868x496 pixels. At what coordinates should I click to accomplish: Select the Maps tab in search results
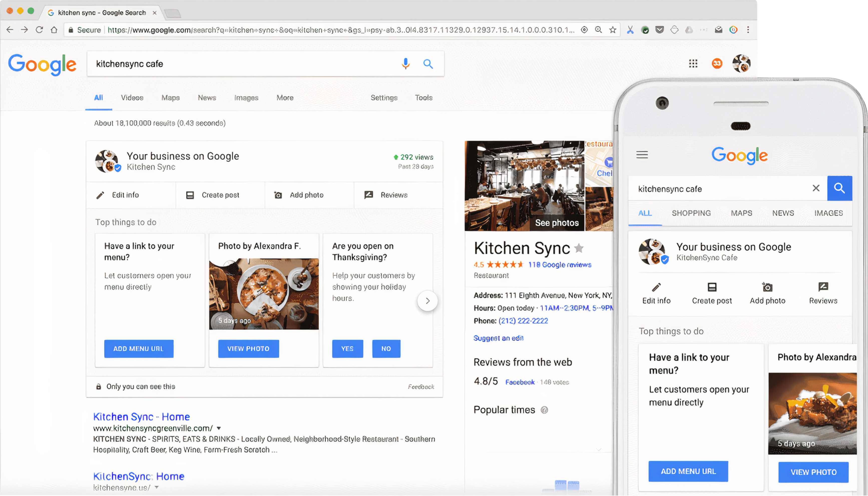point(170,98)
